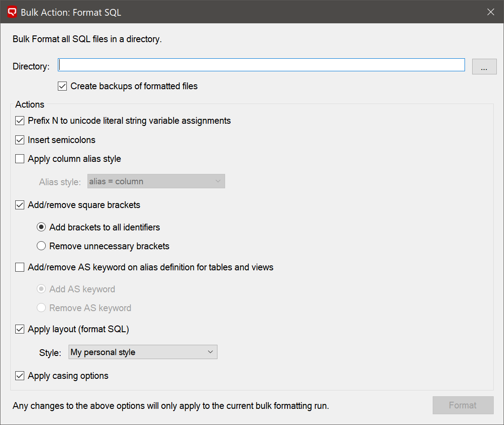The width and height of the screenshot is (504, 425).
Task: Open directory browser with ellipsis button
Action: pos(484,67)
